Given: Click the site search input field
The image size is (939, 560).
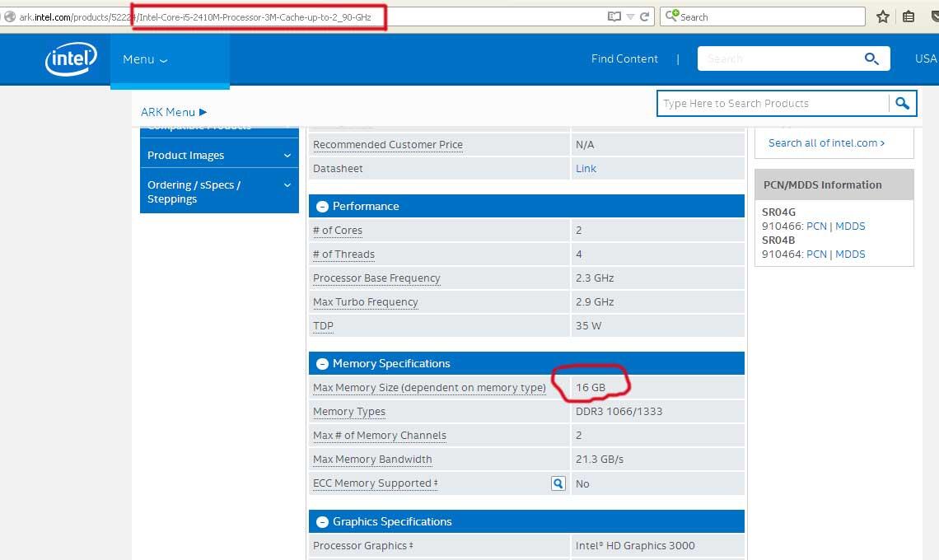Looking at the screenshot, I should click(x=778, y=58).
